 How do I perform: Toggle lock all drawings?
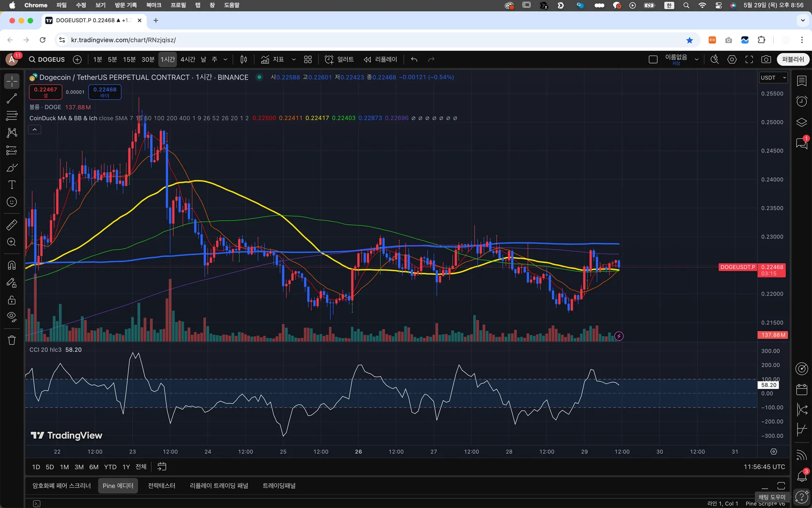pyautogui.click(x=12, y=300)
